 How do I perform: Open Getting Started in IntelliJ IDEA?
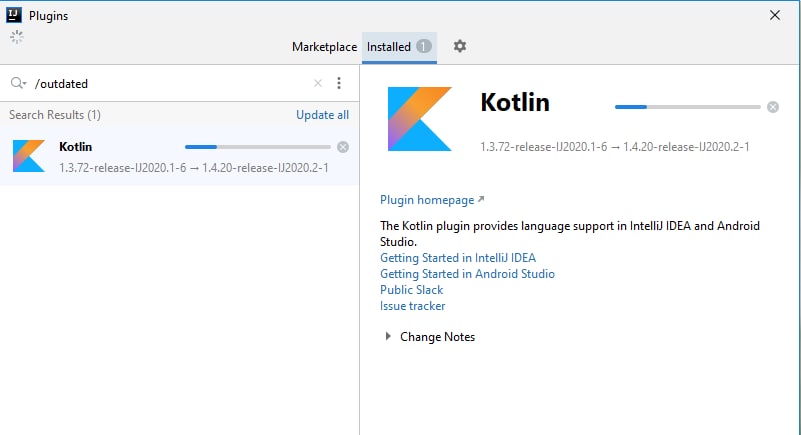(458, 258)
